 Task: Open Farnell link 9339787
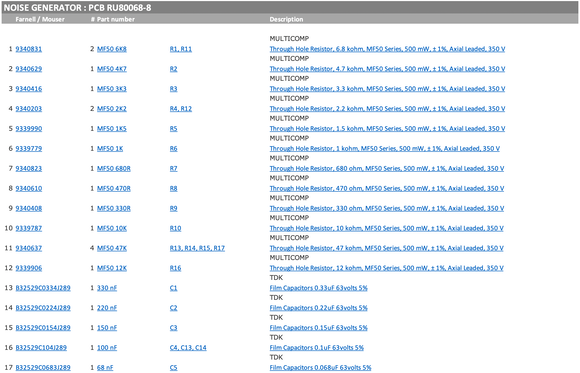28,229
